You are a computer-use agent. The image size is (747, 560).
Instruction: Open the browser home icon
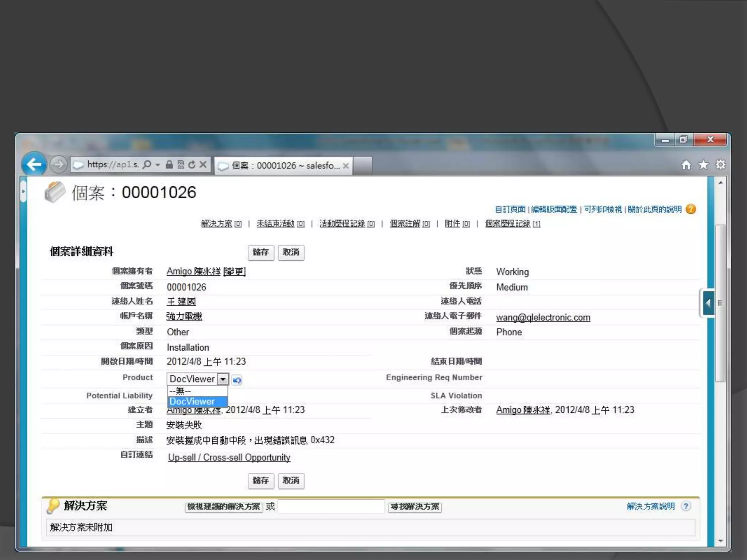686,165
